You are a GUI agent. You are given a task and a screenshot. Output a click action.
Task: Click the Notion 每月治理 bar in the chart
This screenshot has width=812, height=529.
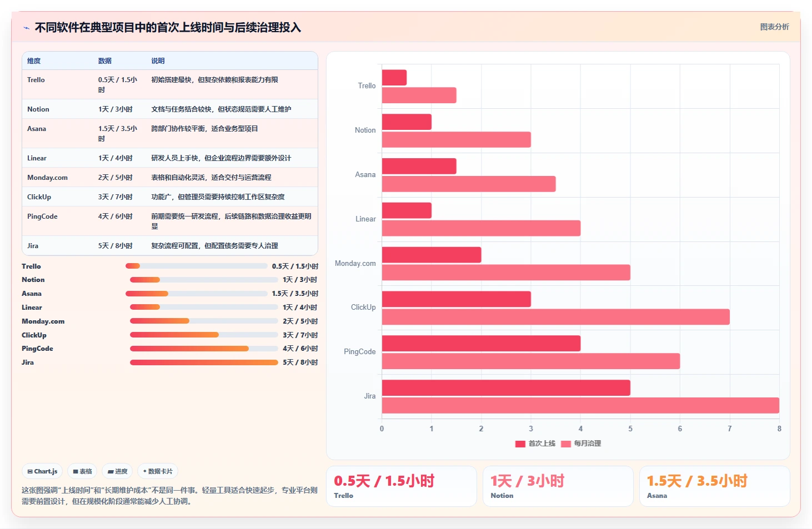coord(457,139)
